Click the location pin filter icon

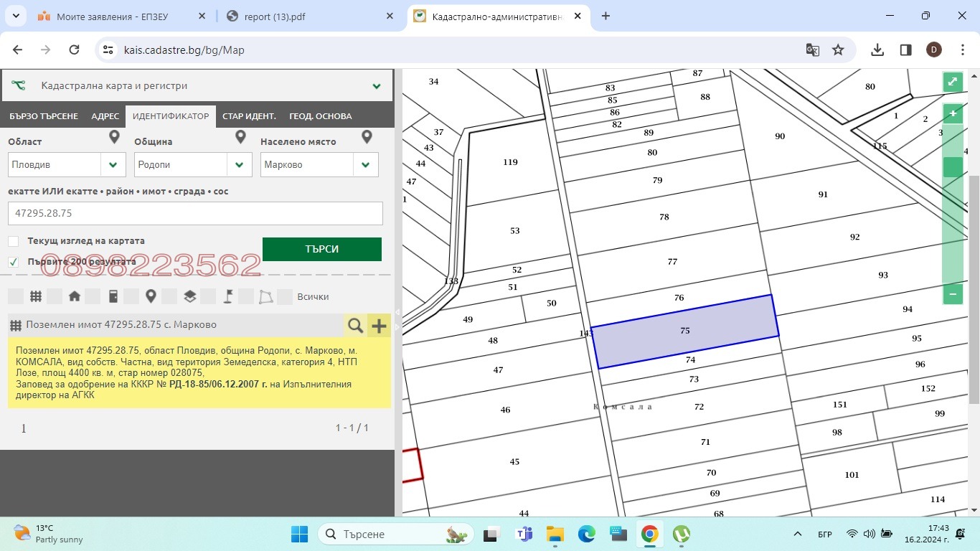151,296
